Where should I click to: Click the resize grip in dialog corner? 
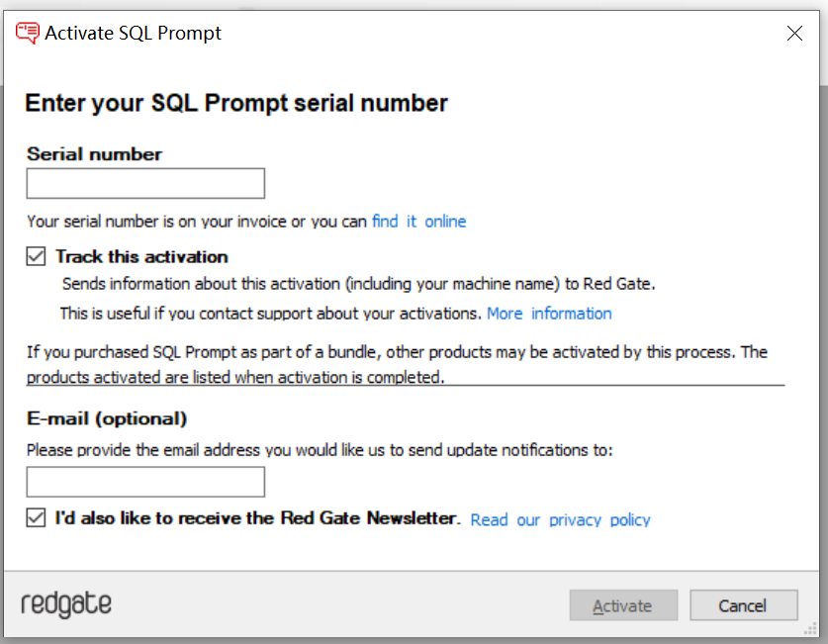point(810,629)
